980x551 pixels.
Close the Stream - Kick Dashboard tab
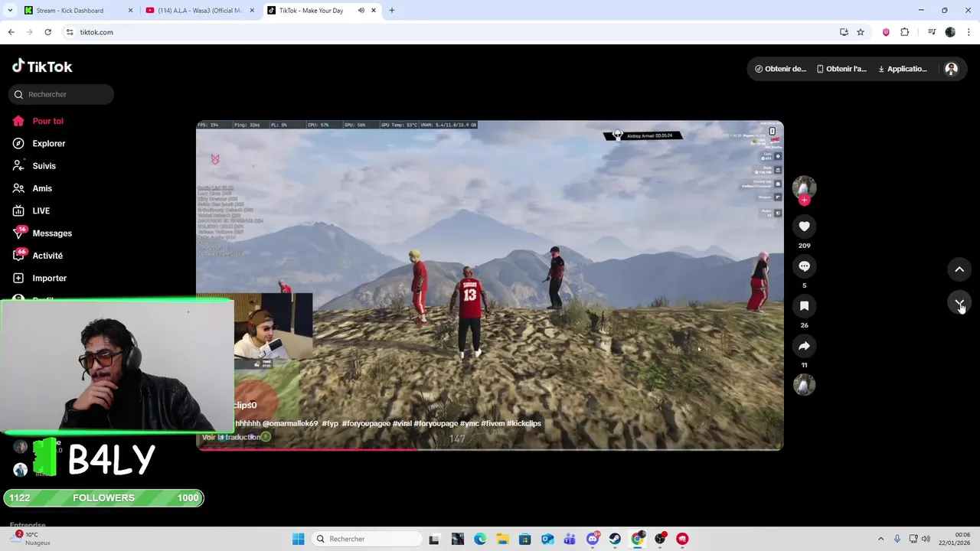(130, 11)
